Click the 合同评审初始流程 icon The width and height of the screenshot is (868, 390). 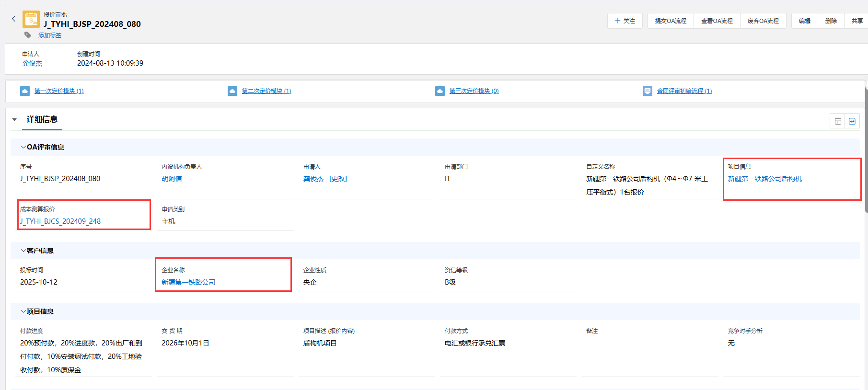pyautogui.click(x=648, y=91)
